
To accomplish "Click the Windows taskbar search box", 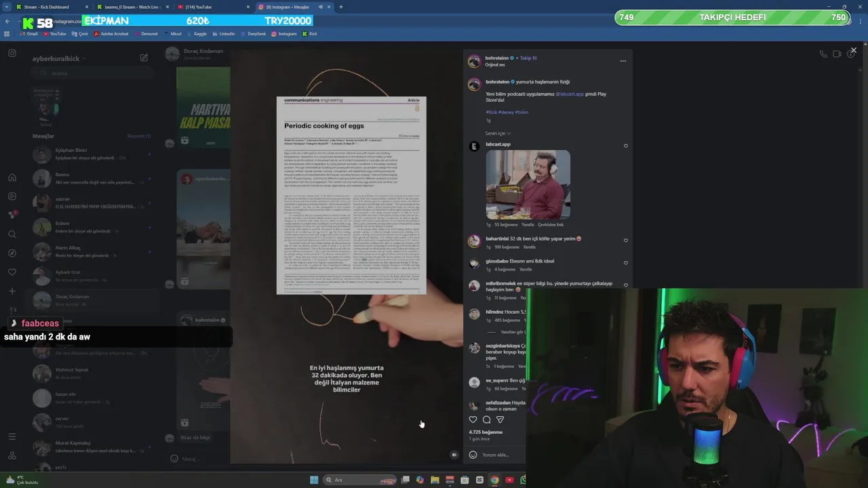I will (x=359, y=480).
